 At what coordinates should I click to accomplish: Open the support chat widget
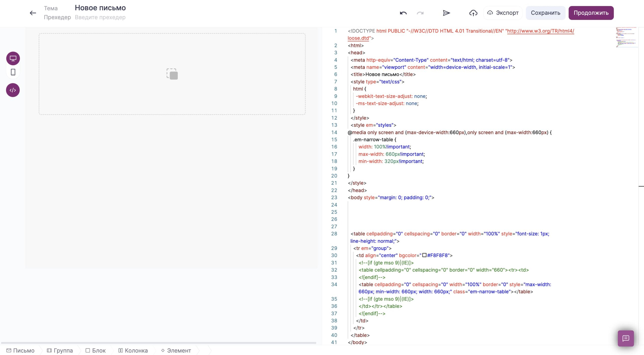(626, 338)
